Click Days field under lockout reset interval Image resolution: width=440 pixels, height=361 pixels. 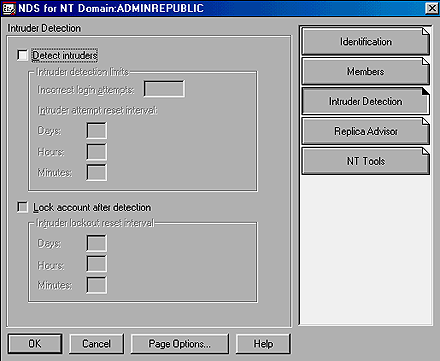point(97,243)
